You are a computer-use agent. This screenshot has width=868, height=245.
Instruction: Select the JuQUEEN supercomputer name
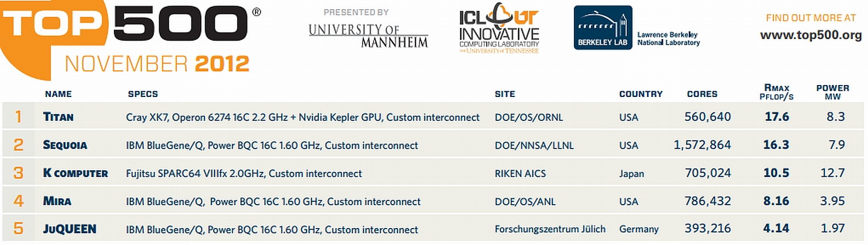point(70,229)
